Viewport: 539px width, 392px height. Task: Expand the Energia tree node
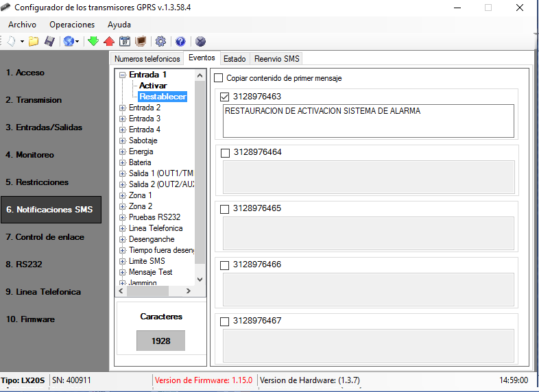(x=122, y=152)
